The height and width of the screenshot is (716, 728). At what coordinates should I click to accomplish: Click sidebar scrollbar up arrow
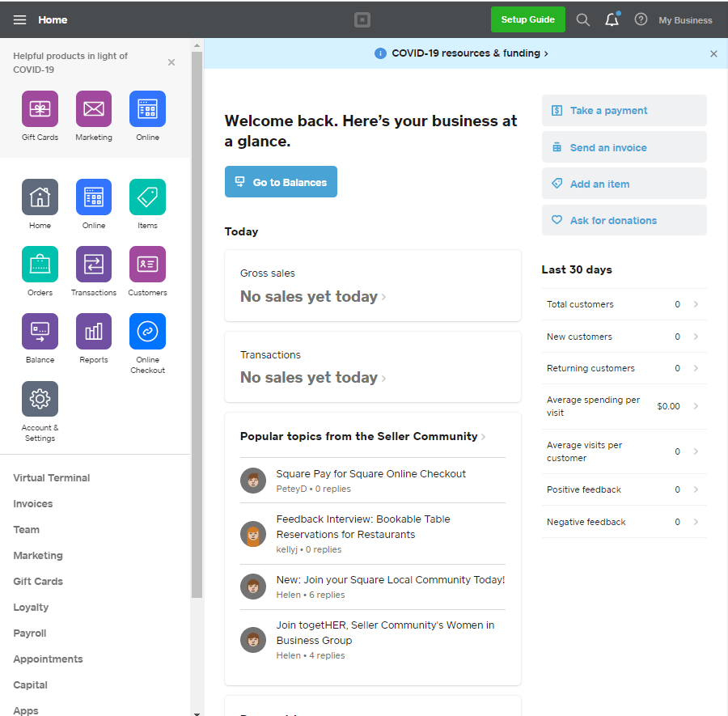coord(197,45)
